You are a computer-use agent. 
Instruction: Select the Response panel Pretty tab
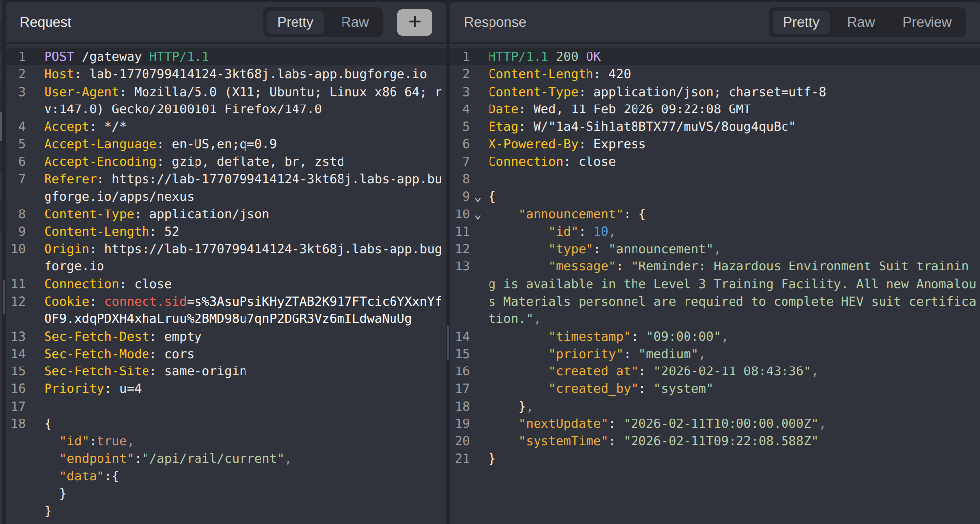(800, 22)
